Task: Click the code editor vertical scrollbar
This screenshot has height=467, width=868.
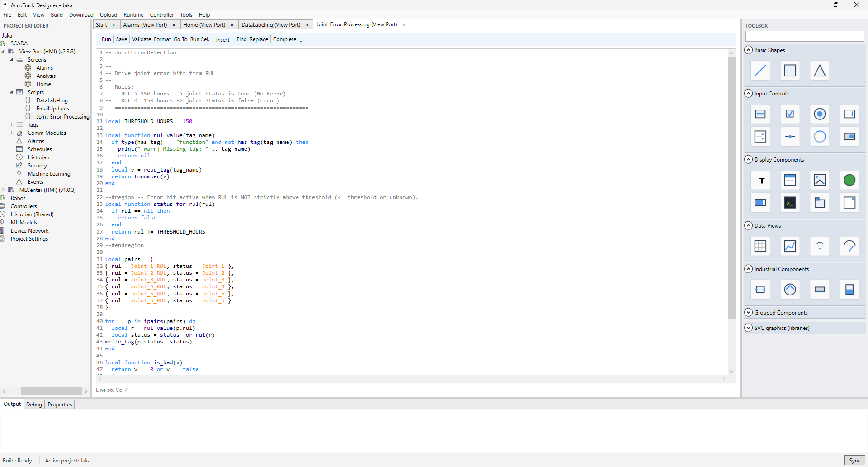Action: point(731,188)
